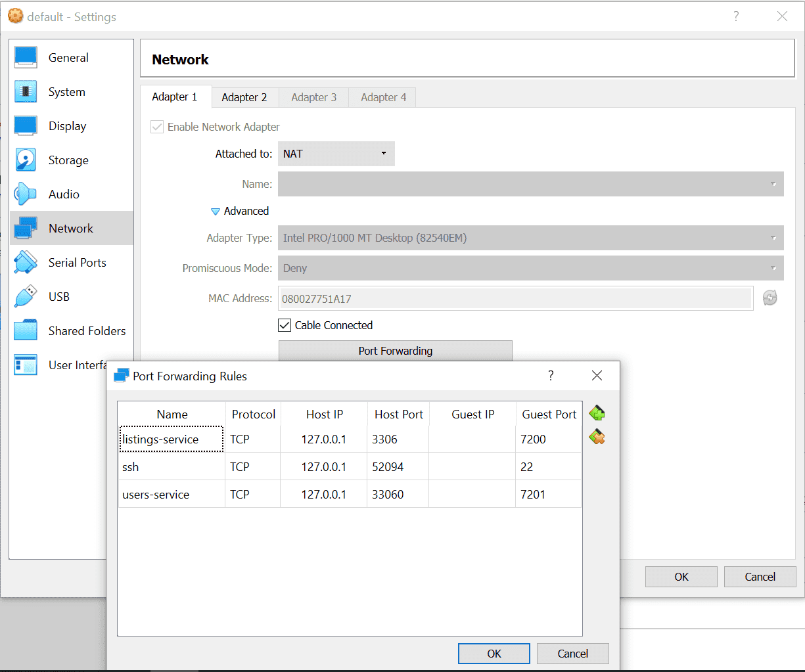Click Host IP of the ssh rule
This screenshot has height=672, width=805.
point(324,467)
